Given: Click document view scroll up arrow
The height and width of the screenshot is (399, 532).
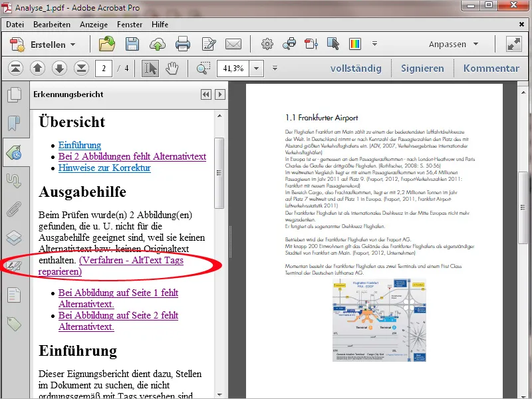Looking at the screenshot, I should [523, 92].
